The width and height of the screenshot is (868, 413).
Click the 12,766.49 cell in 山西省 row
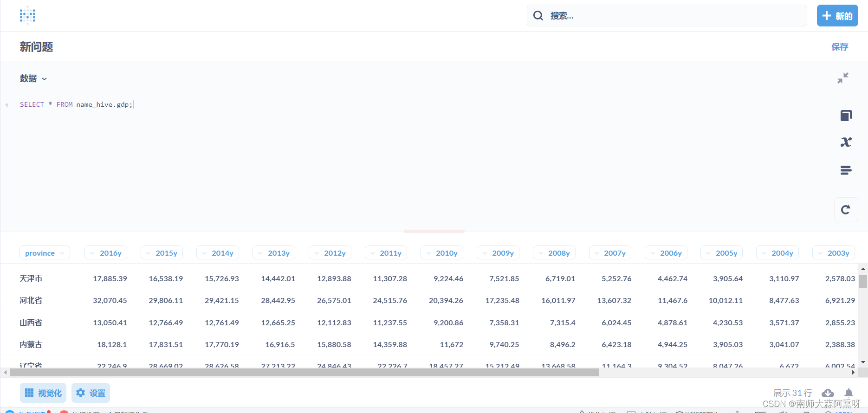coord(166,323)
